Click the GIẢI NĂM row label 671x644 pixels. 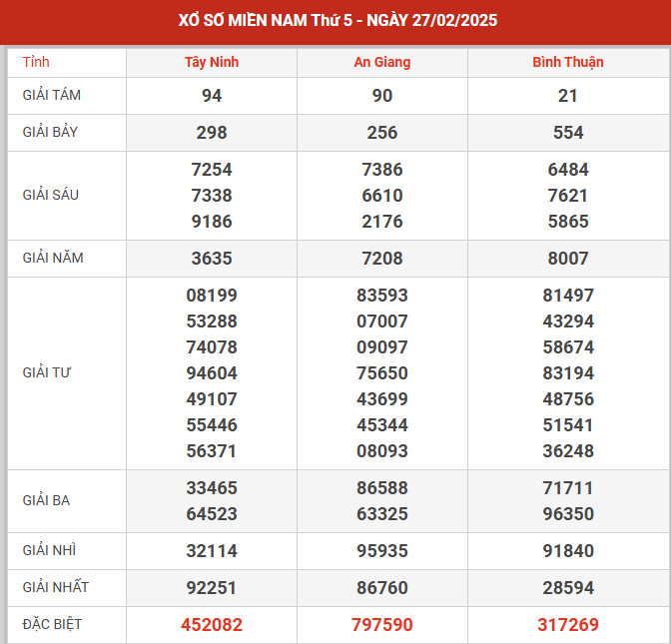coord(53,258)
